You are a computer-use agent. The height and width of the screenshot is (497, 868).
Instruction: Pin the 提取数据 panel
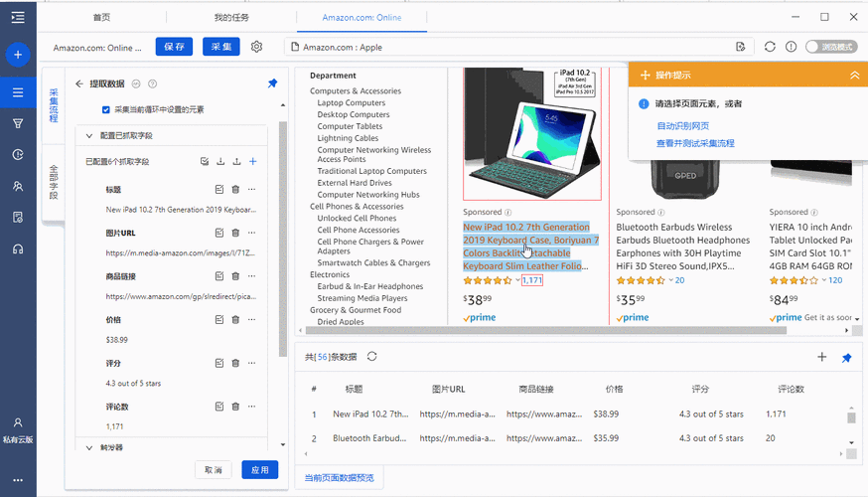coord(272,83)
